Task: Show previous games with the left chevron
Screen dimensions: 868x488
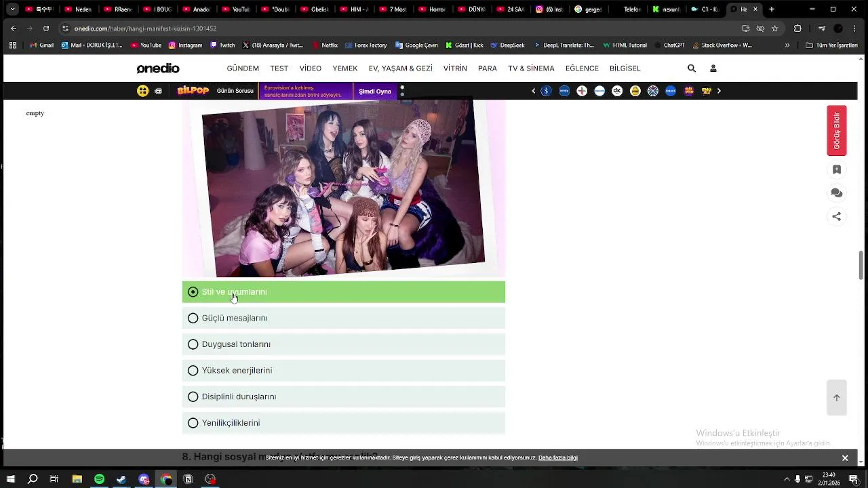Action: tap(533, 91)
